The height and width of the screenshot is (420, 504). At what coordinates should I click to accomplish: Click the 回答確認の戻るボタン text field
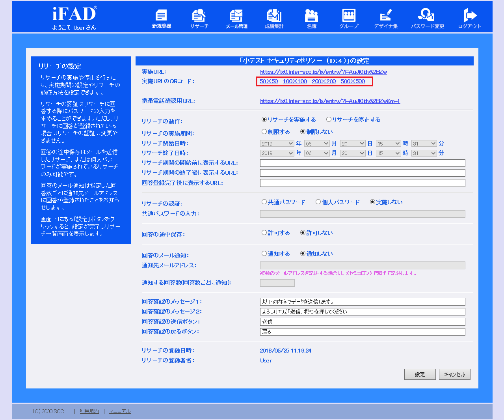(x=363, y=332)
